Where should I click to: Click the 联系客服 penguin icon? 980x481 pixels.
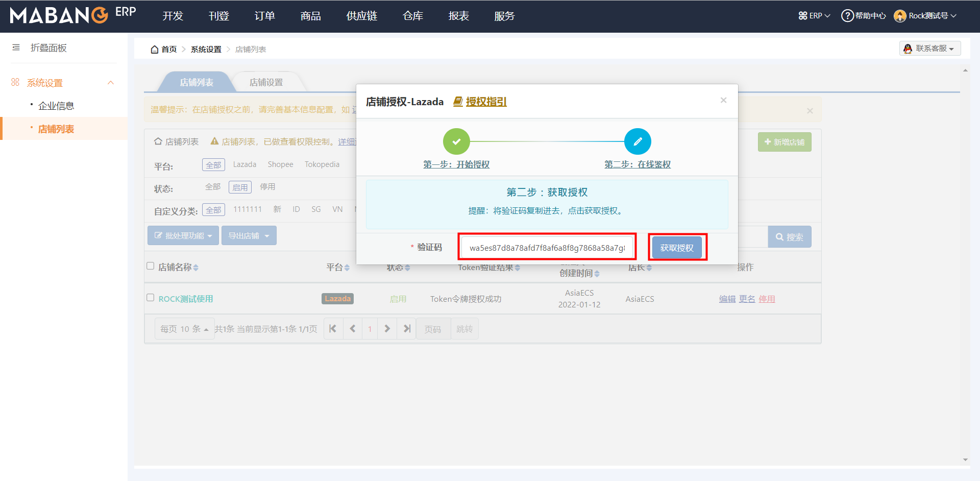(x=908, y=49)
